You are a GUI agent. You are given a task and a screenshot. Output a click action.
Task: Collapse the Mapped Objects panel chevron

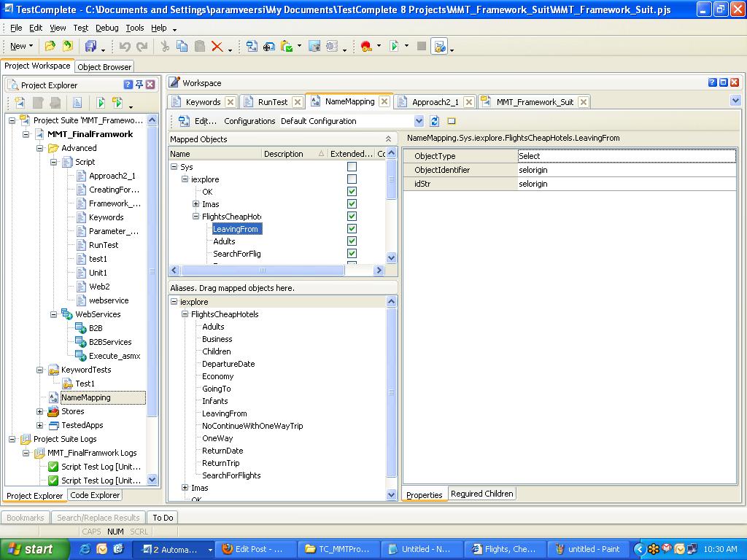(x=388, y=139)
